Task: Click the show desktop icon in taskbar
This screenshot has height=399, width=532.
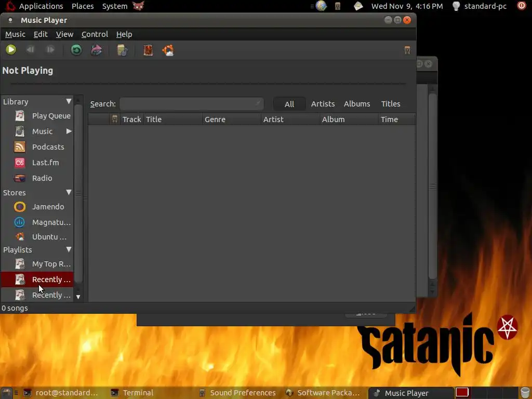Action: pyautogui.click(x=6, y=393)
